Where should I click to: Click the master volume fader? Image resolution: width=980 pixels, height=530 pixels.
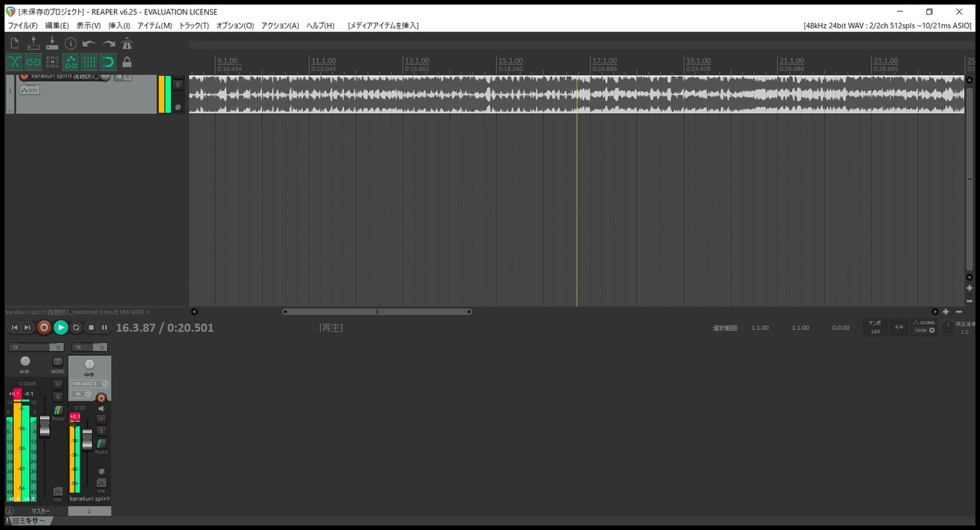click(x=44, y=427)
